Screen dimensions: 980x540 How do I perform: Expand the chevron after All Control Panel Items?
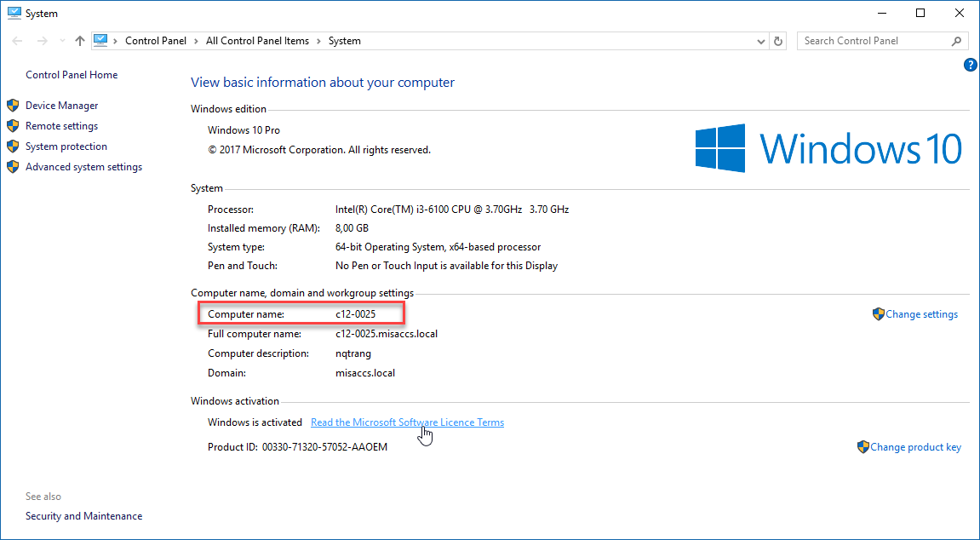coord(318,41)
